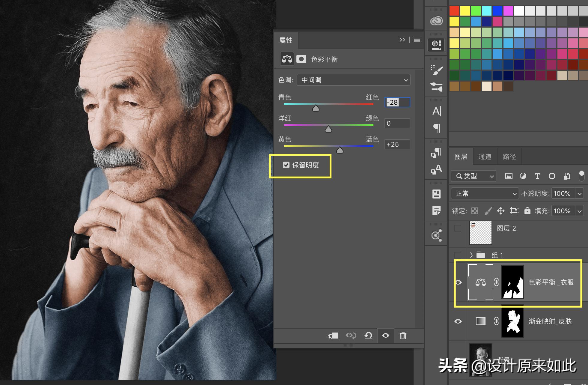Screen dimensions: 588x385
Task: Collapse the Properties panel with double arrows
Action: (402, 40)
